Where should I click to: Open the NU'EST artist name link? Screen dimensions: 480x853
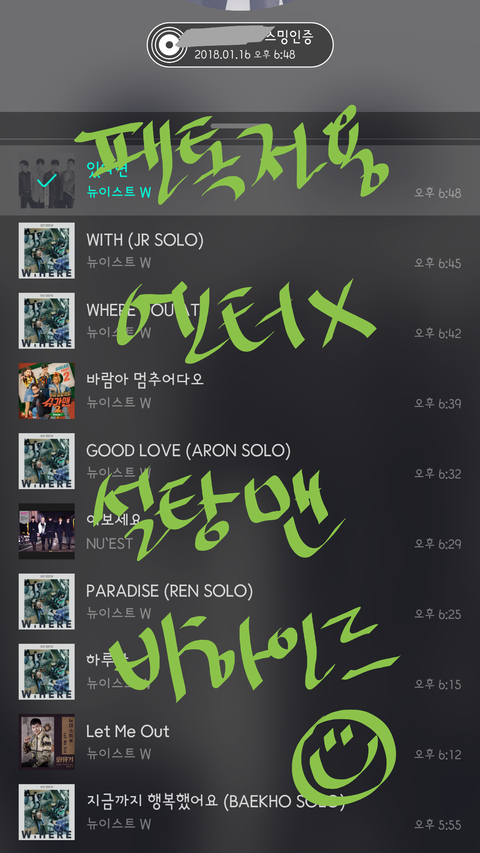[109, 543]
